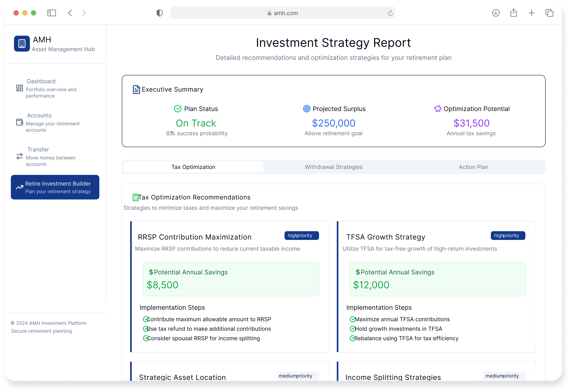570x392 pixels.
Task: Click the Optimization Potential piggy bank icon
Action: click(437, 109)
